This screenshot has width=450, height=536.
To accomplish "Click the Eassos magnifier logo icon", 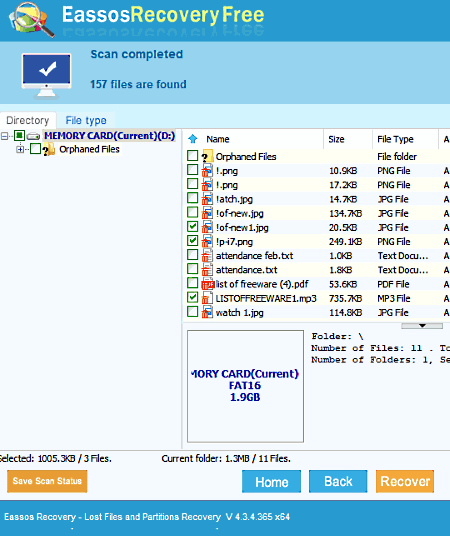I will [31, 19].
